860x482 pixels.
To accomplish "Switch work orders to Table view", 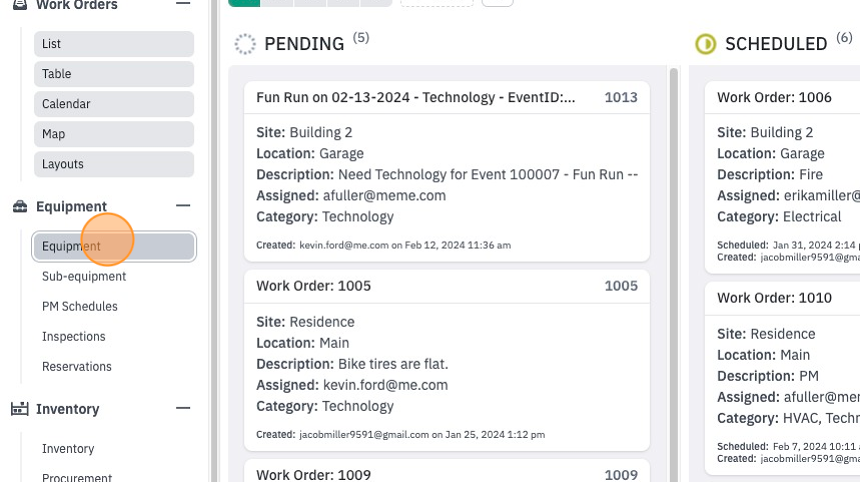I will point(114,74).
